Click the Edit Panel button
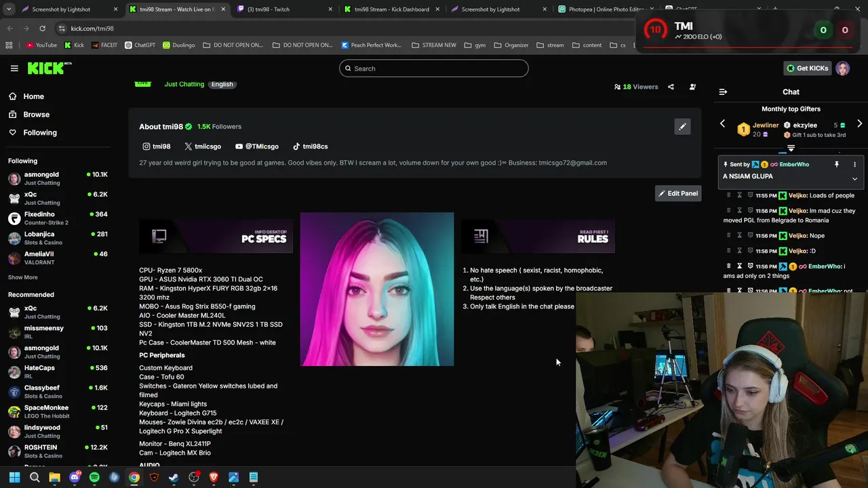The height and width of the screenshot is (488, 868). click(678, 194)
